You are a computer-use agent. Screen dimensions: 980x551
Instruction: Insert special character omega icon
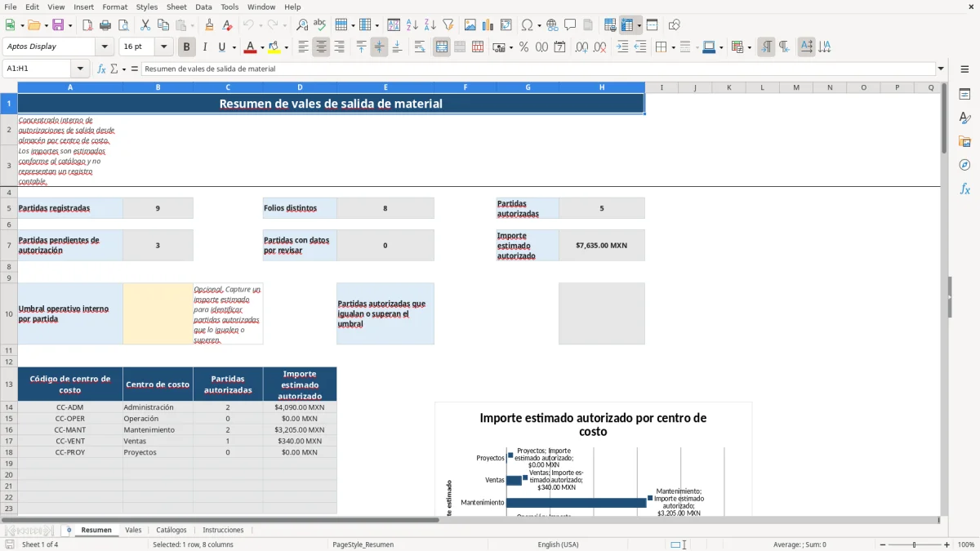tap(527, 25)
